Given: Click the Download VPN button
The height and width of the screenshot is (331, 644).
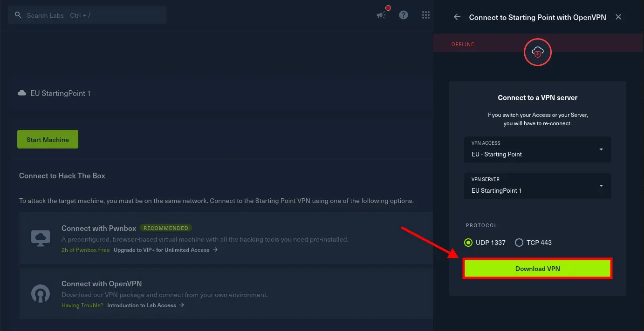Looking at the screenshot, I should [x=538, y=269].
